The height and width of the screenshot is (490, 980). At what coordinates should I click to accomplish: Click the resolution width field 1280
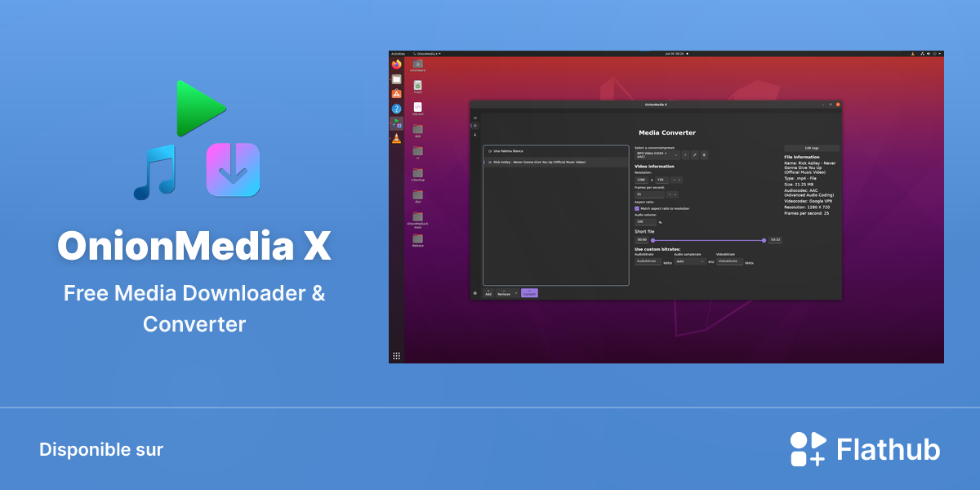tap(641, 180)
